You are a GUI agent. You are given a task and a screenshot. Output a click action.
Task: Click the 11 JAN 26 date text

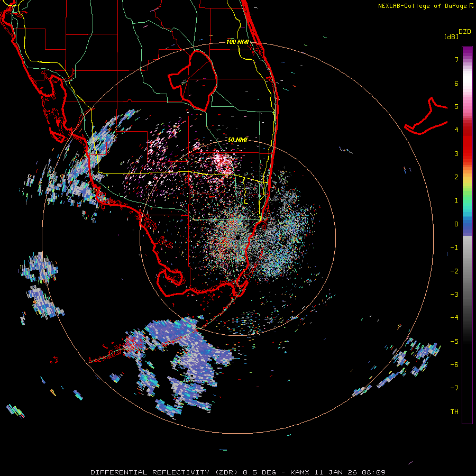pos(335,472)
